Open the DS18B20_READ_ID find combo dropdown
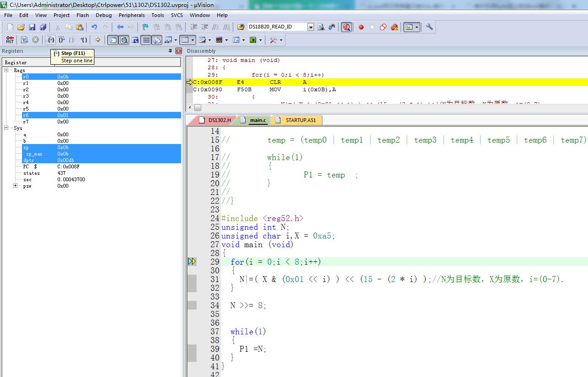Viewport: 588px width, 377px height. click(310, 27)
